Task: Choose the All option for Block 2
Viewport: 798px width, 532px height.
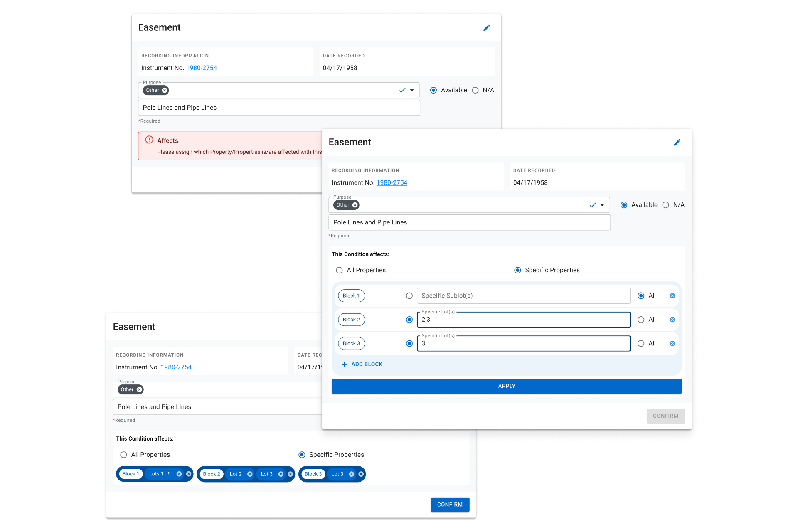Action: click(x=641, y=320)
